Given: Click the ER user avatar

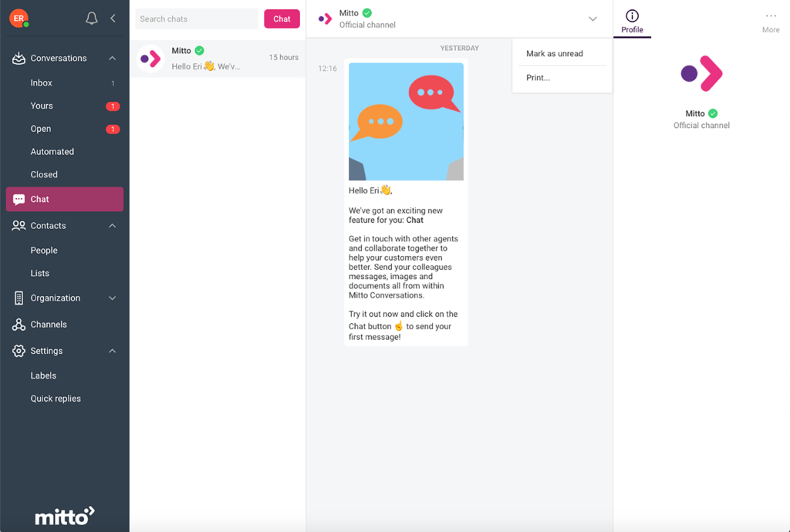Looking at the screenshot, I should pos(19,19).
